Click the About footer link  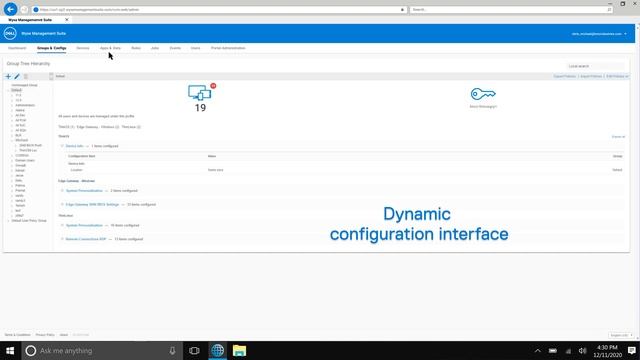coord(64,335)
